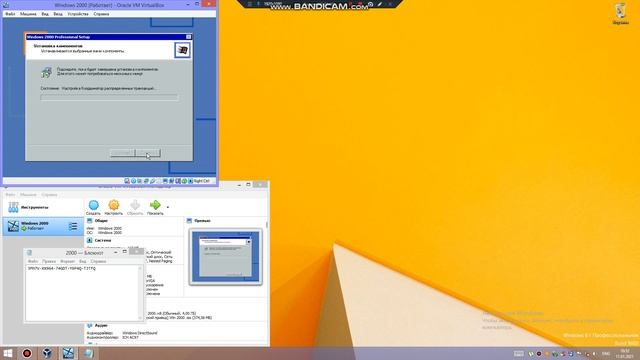The width and height of the screenshot is (640, 360).
Task: Click the Аудио section header in VM details
Action: (x=101, y=326)
